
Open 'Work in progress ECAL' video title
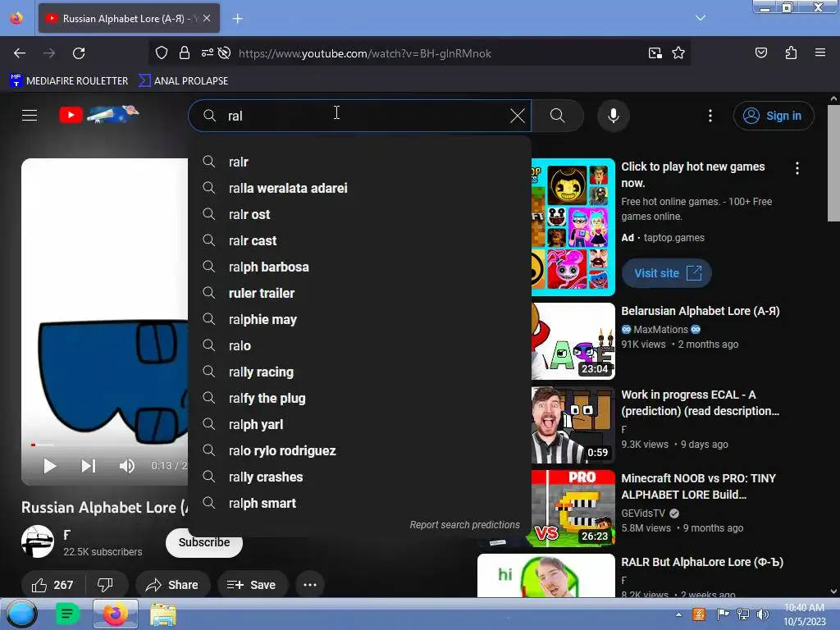click(701, 403)
